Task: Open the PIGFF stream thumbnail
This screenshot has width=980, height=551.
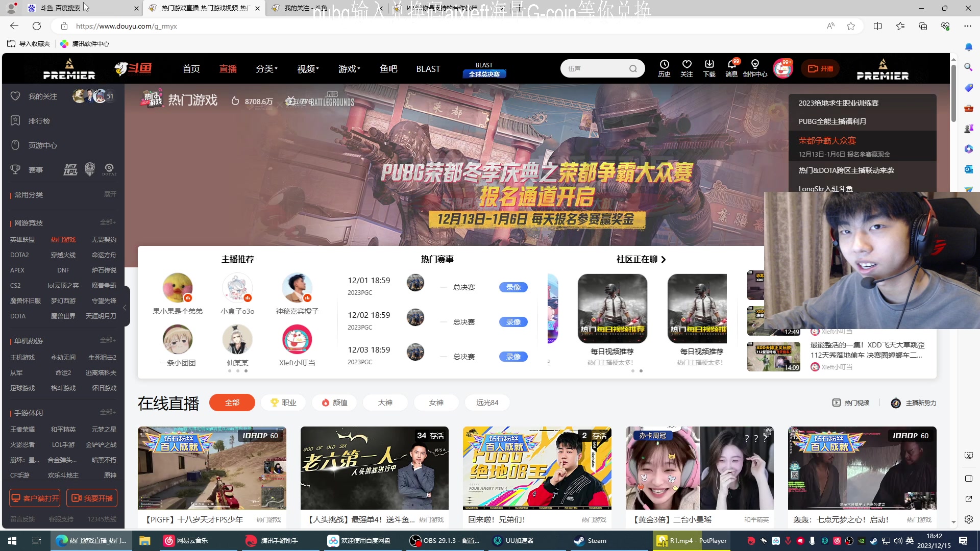Action: click(x=212, y=468)
